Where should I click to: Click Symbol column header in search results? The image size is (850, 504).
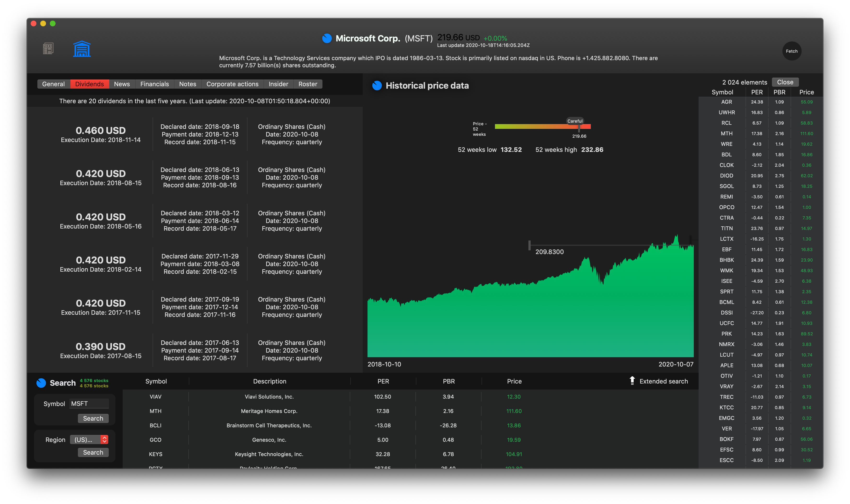coord(156,381)
